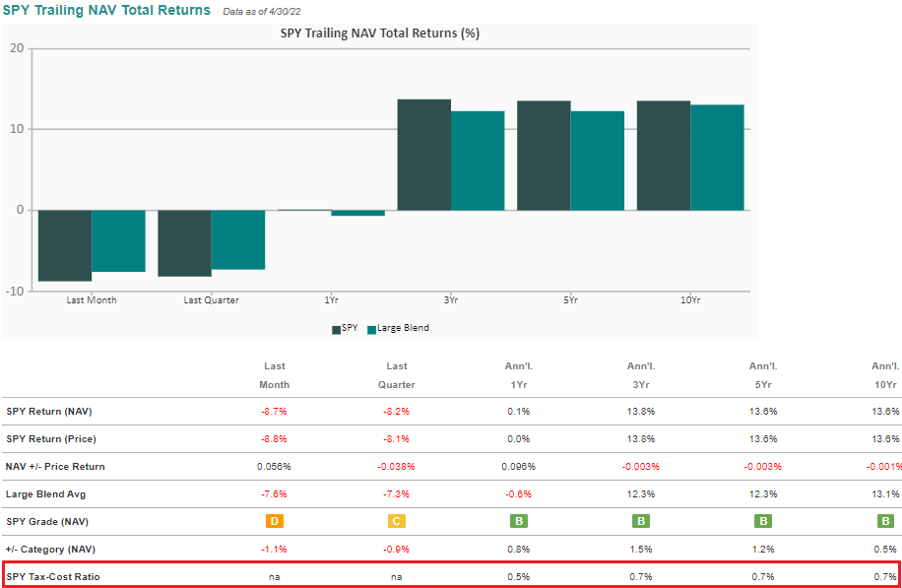Click the 13.1% Large Blend Avg value
902x588 pixels.
(885, 494)
